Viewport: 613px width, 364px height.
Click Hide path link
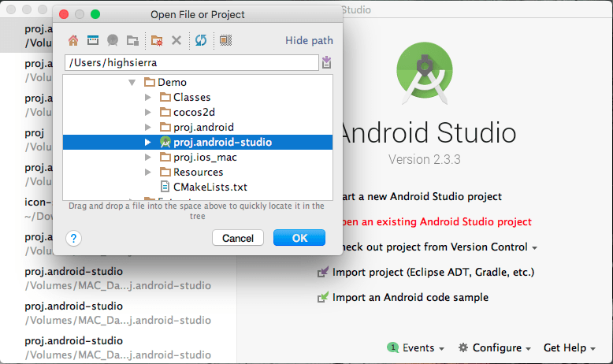pos(309,41)
